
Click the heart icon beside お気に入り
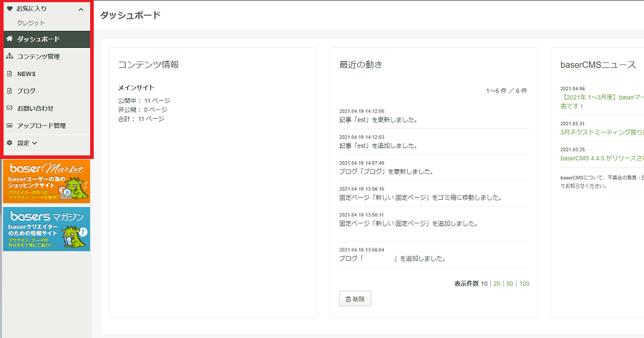(x=10, y=9)
